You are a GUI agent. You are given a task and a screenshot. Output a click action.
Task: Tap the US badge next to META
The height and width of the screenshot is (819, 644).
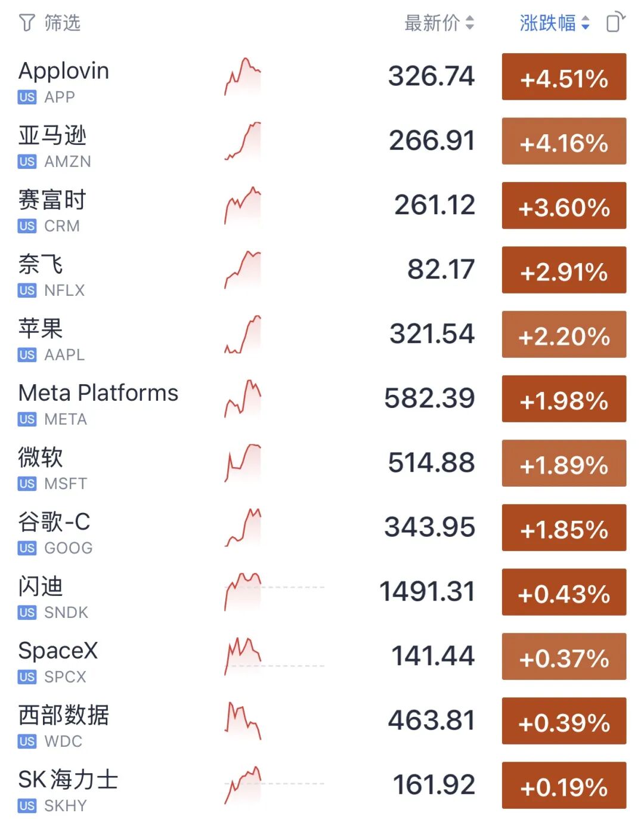[27, 419]
